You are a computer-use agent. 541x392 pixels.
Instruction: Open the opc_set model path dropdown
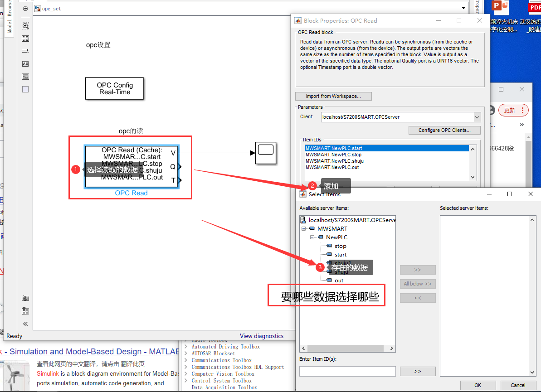click(x=463, y=8)
